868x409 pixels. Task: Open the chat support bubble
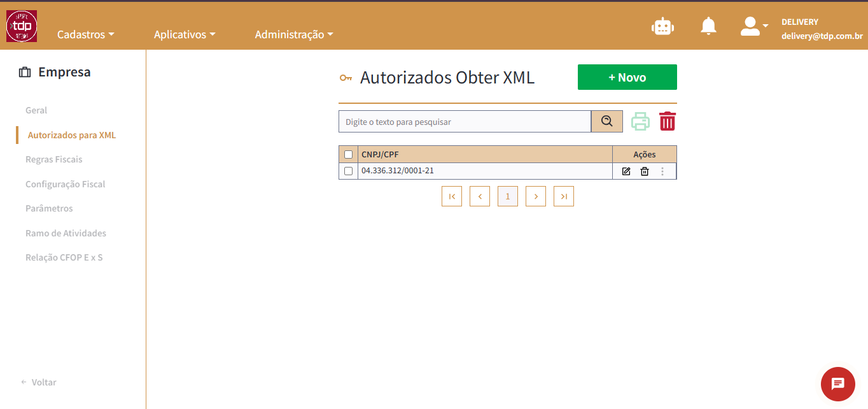pyautogui.click(x=838, y=384)
